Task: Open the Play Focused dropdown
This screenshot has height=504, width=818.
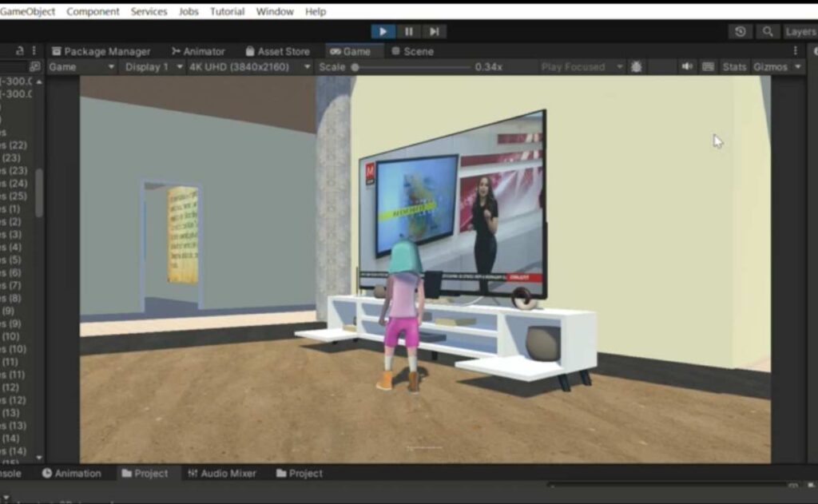Action: [582, 67]
